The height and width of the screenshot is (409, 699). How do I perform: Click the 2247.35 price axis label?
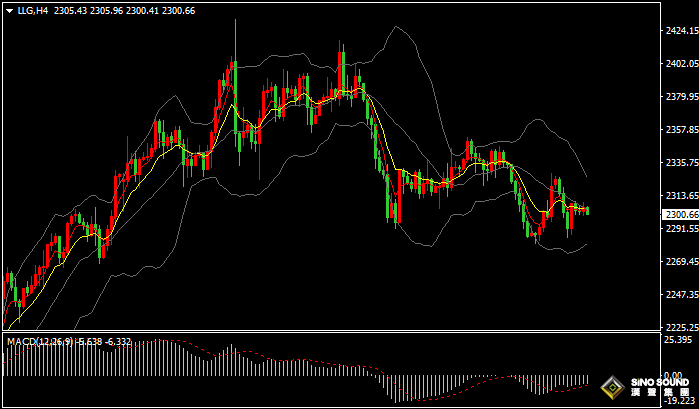click(x=680, y=295)
